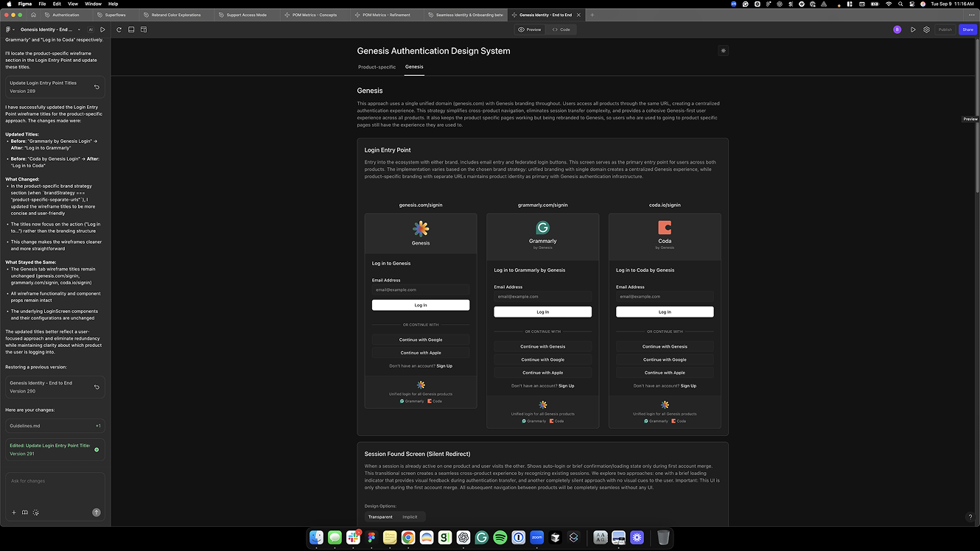Open the Figma main menu logo dropdown

[10, 29]
